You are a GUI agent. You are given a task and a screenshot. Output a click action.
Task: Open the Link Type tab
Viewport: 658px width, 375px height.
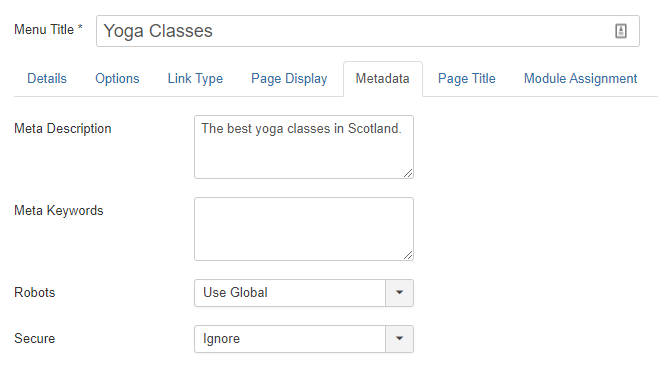point(195,78)
